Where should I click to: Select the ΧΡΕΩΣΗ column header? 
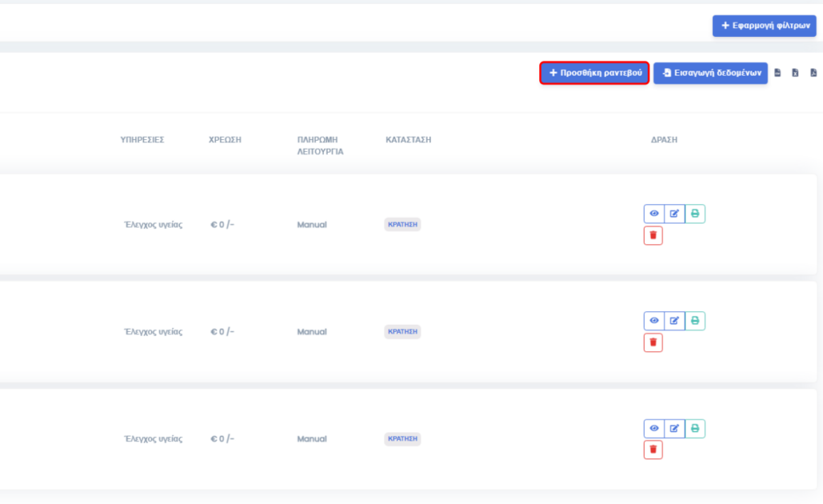225,140
